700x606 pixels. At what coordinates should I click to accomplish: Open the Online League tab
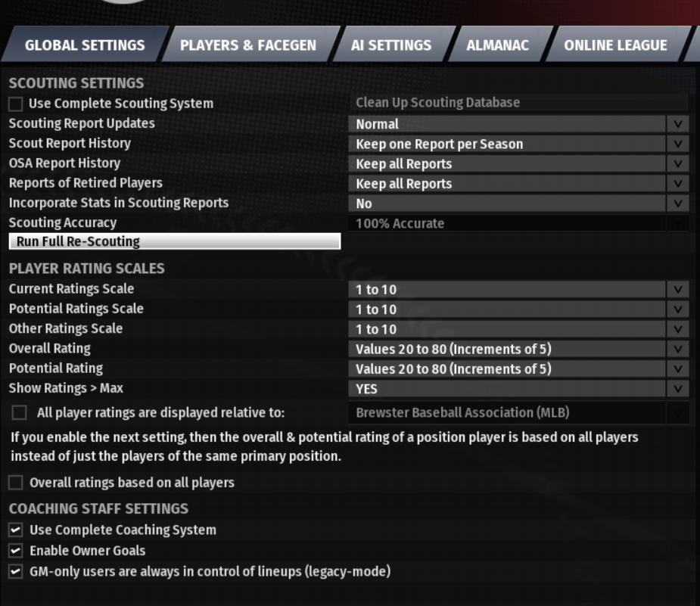point(615,45)
